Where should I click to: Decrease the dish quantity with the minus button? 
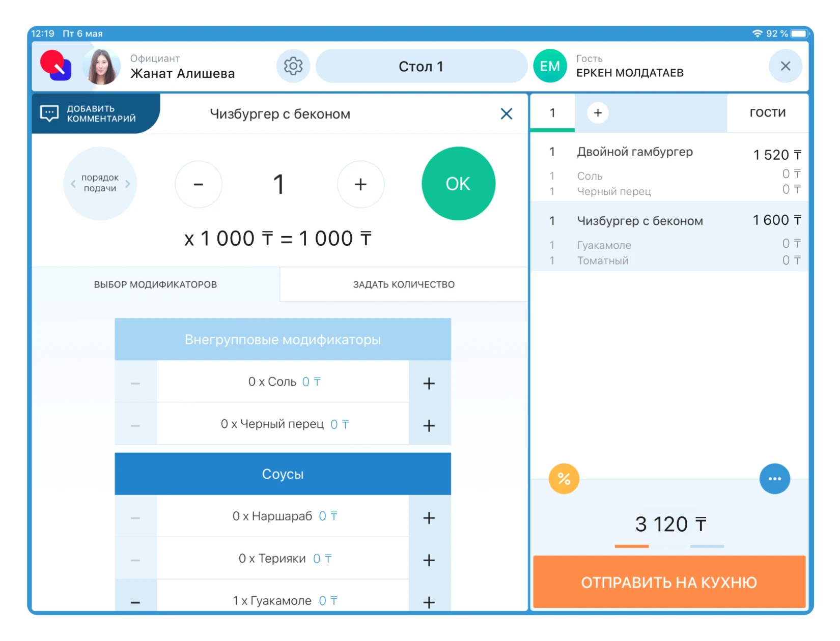pyautogui.click(x=199, y=184)
